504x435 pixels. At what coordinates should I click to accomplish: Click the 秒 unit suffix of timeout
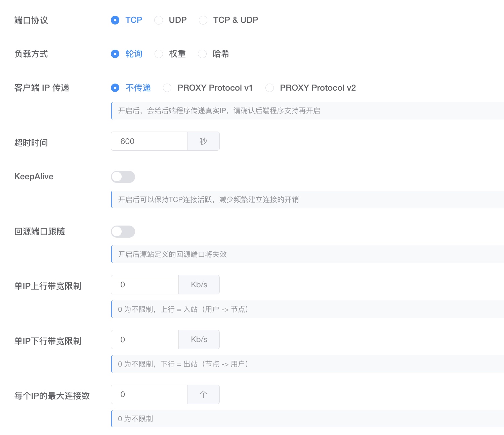coord(203,141)
